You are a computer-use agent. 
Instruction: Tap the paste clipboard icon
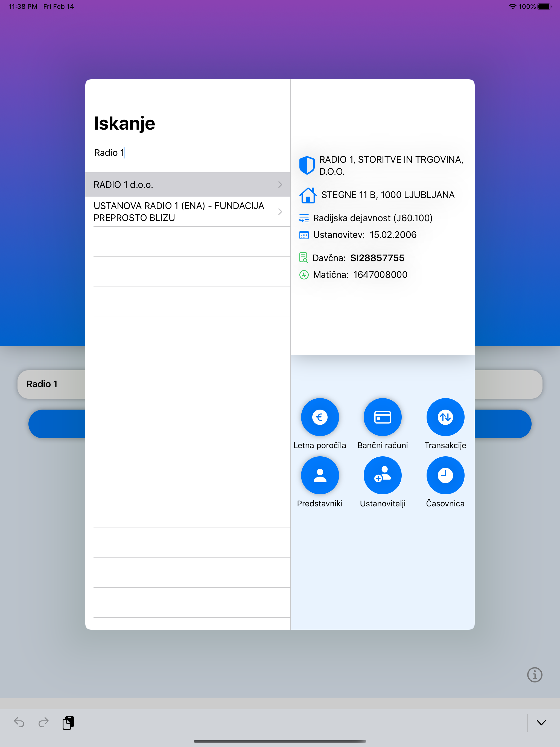click(x=68, y=723)
